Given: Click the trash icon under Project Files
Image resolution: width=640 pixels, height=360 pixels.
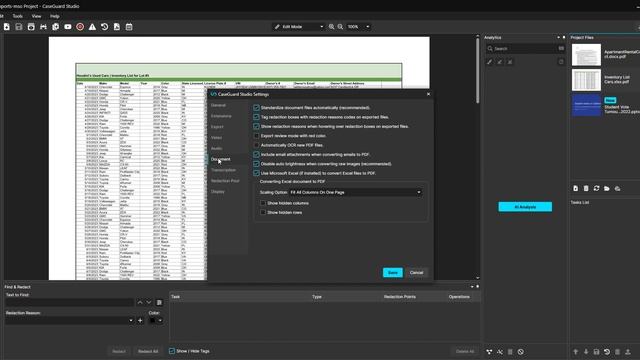Looking at the screenshot, I should tap(586, 189).
